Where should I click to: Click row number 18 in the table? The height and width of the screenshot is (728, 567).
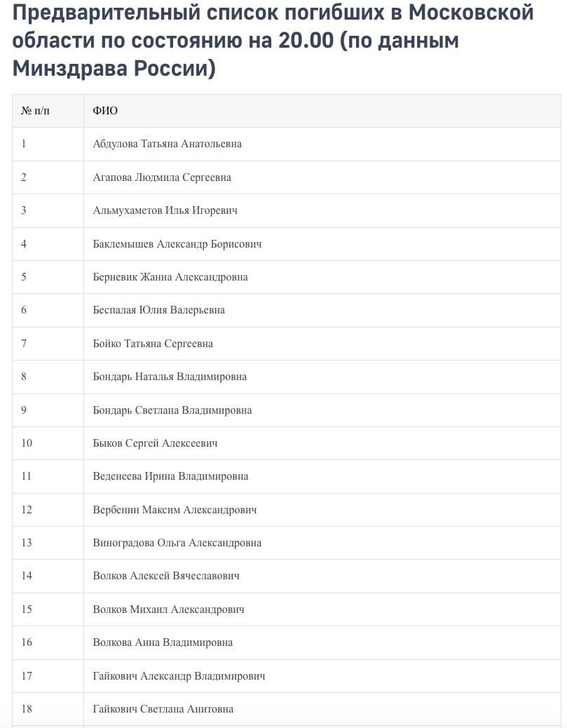coord(27,709)
